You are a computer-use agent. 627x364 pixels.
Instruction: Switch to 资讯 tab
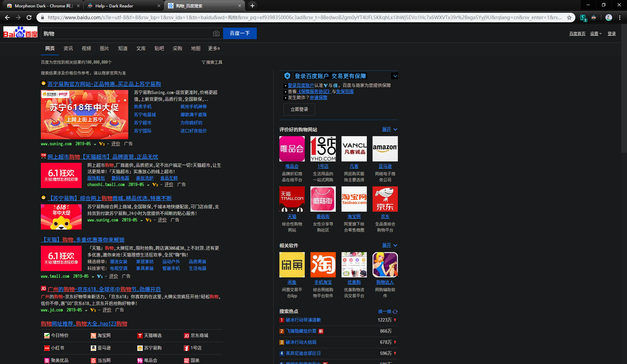tap(68, 49)
